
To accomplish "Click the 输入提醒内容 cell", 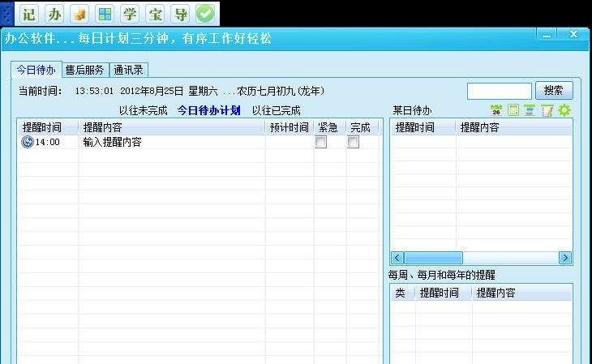I will 172,143.
